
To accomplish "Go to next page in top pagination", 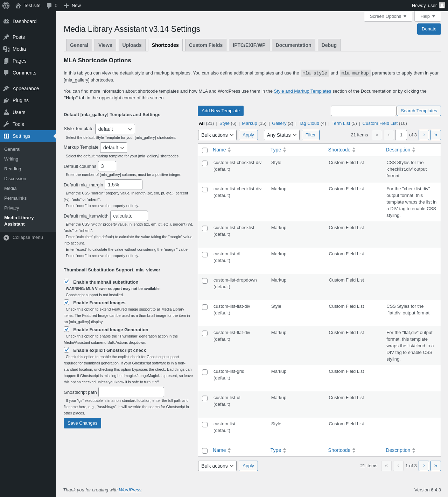I will click(x=424, y=135).
